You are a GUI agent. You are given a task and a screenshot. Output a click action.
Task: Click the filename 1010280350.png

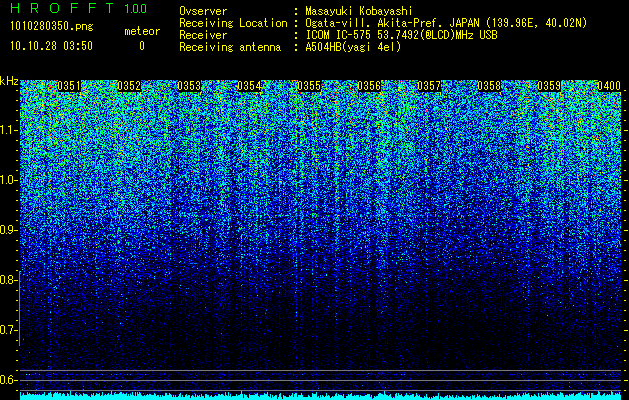click(x=52, y=27)
